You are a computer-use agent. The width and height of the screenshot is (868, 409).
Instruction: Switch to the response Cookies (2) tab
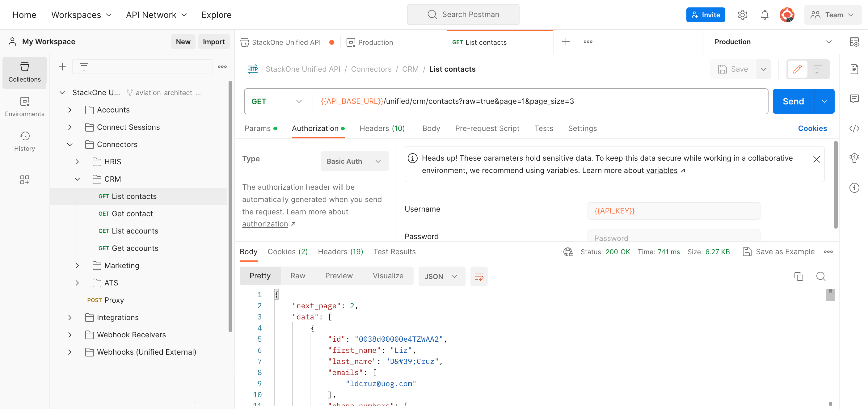coord(287,252)
